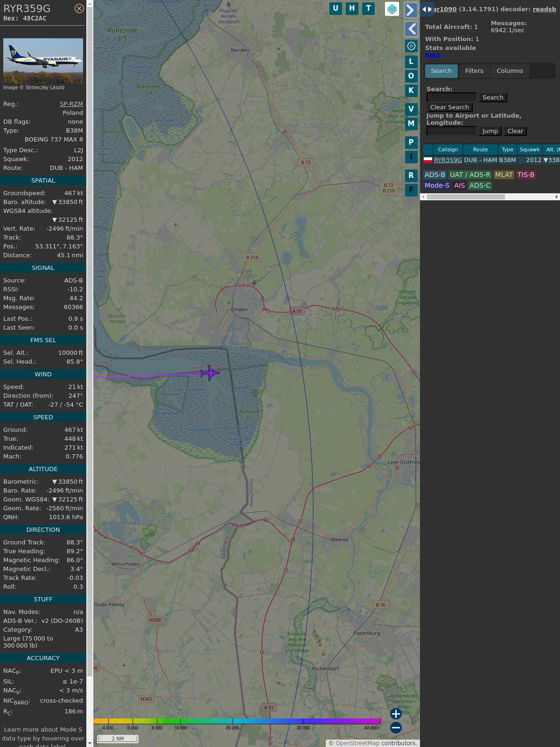Viewport: 560px width, 747px height.
Task: Switch to the Search tab
Action: click(441, 71)
